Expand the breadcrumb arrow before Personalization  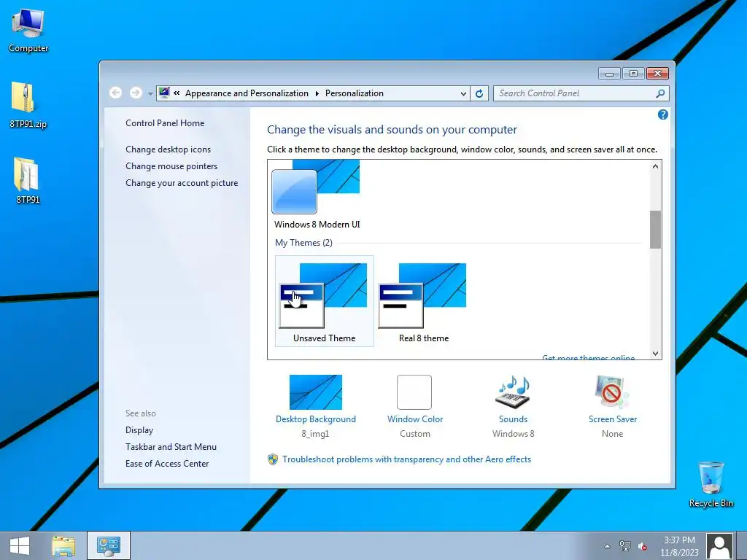(x=317, y=93)
